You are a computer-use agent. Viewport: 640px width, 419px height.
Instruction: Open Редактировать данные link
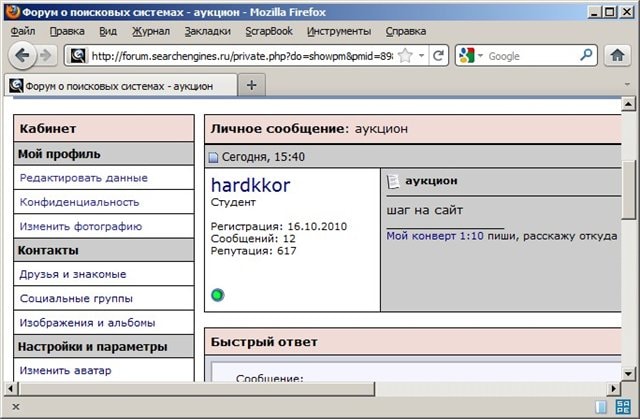(84, 178)
